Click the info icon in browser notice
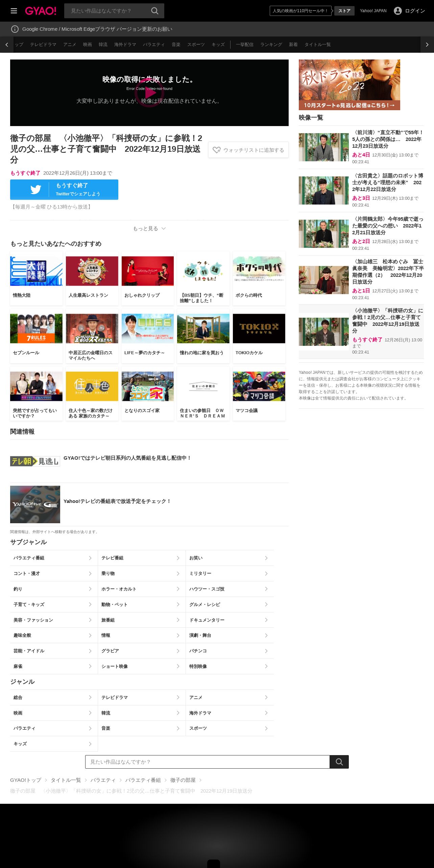Screen dimensions: 434x868 [x=15, y=29]
